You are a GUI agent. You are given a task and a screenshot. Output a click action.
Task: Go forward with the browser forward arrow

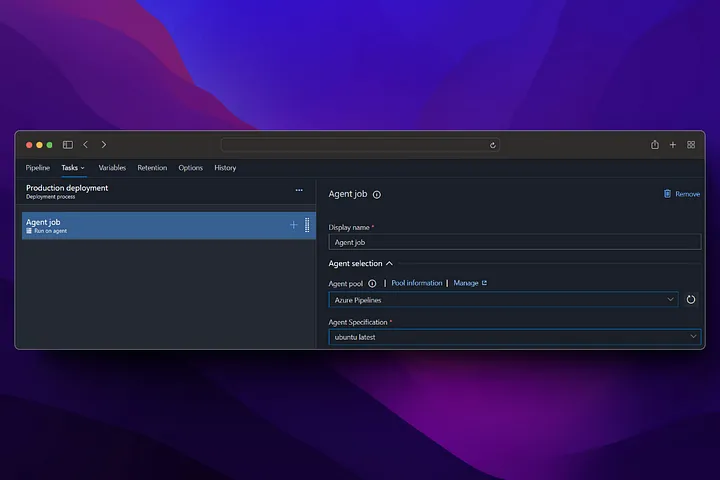[104, 145]
